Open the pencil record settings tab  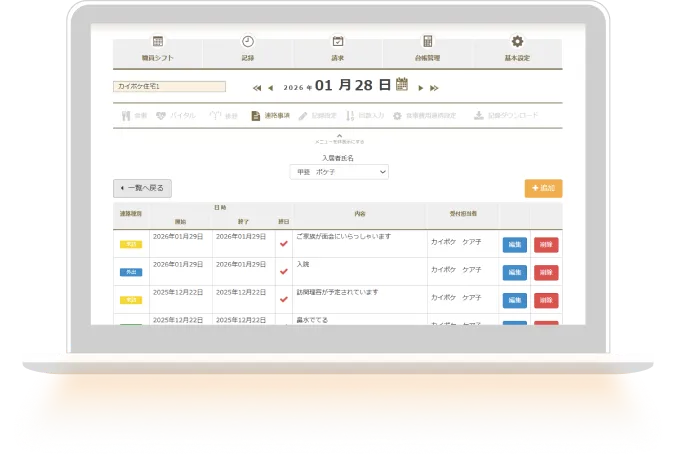coord(317,116)
